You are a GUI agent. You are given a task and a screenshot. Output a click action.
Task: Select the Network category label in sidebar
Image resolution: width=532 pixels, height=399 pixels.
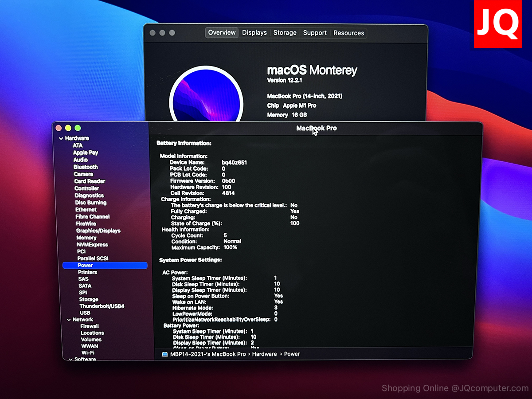coord(83,320)
